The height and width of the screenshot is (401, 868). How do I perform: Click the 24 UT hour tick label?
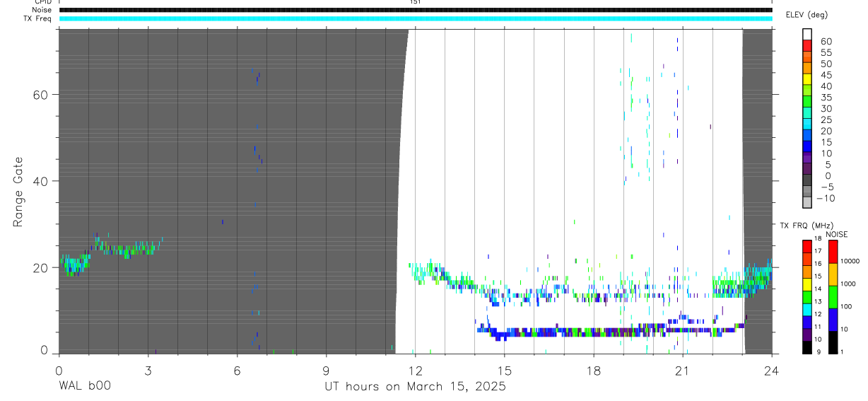point(772,371)
